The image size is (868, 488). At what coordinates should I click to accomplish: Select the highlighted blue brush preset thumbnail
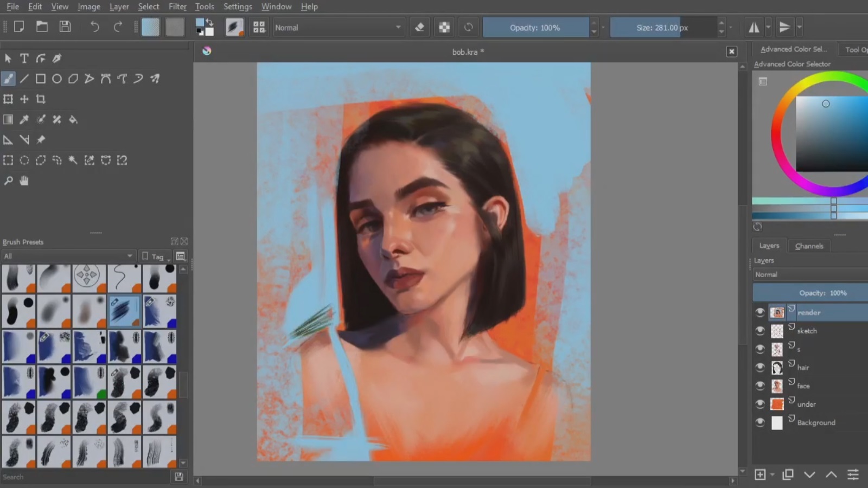click(x=124, y=311)
